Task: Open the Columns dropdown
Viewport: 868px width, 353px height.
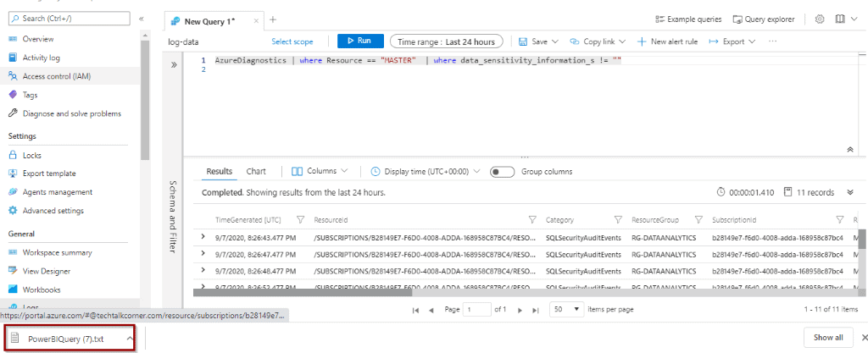Action: click(x=320, y=171)
